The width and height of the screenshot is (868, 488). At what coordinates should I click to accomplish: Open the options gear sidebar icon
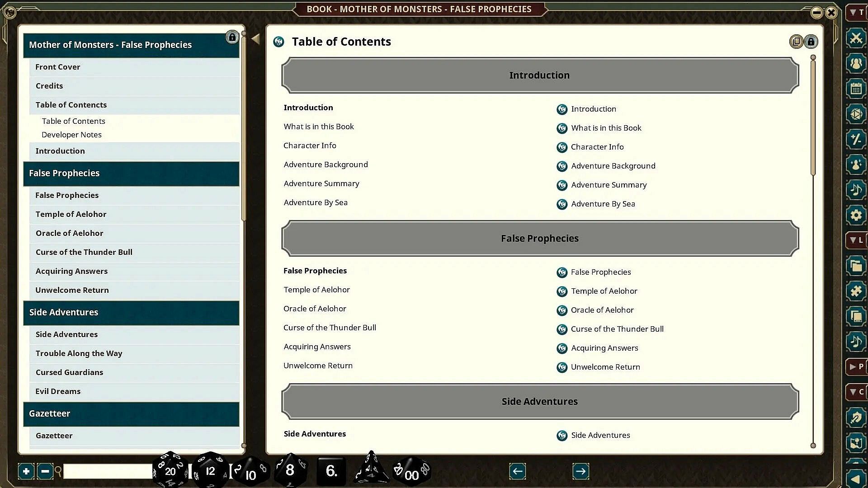point(856,215)
